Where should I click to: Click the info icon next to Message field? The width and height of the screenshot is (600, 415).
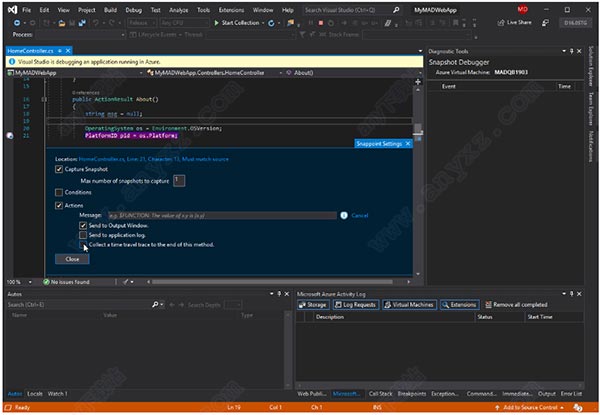(x=344, y=215)
